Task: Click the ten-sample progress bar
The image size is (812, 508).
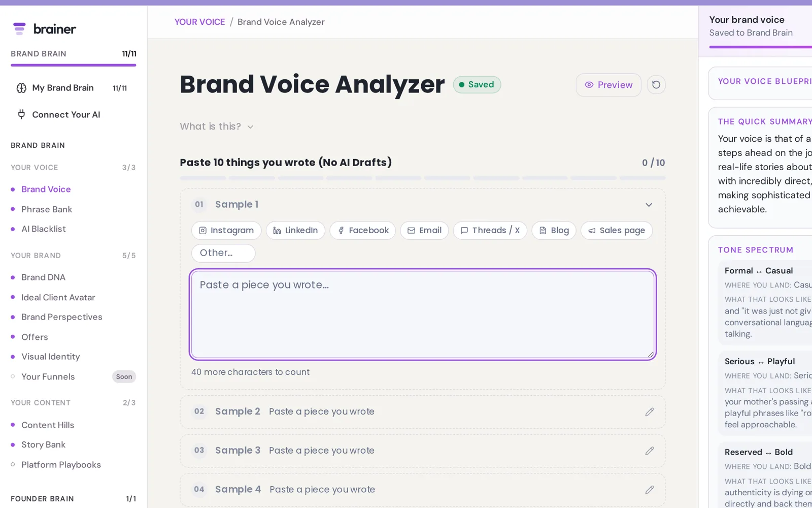Action: click(422, 178)
